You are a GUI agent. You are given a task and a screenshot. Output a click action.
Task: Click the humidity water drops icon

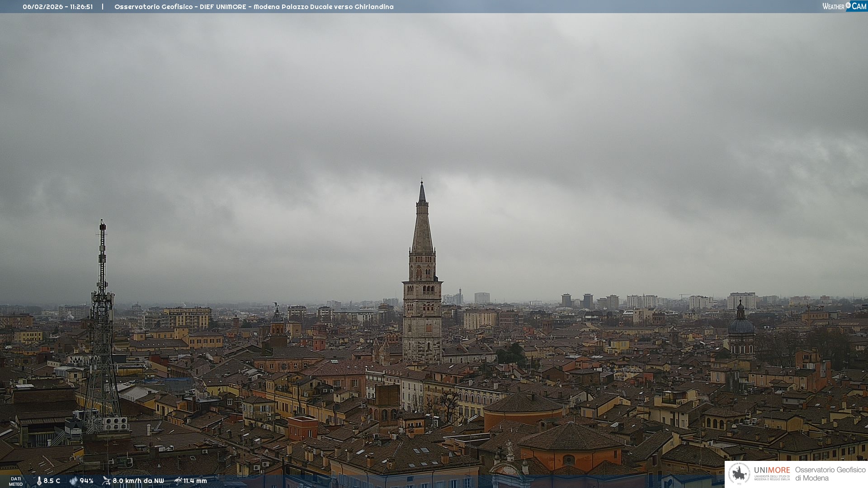point(73,481)
